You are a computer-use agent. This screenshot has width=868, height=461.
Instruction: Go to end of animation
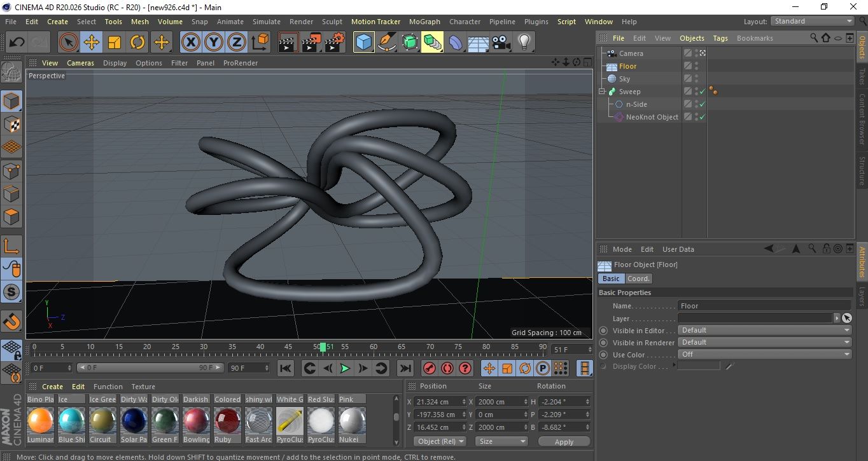(x=405, y=368)
